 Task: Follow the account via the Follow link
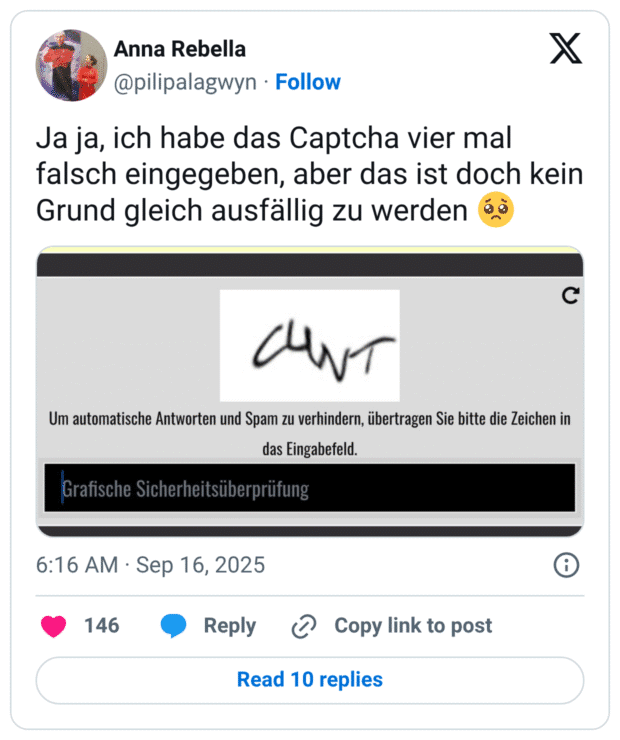[308, 82]
